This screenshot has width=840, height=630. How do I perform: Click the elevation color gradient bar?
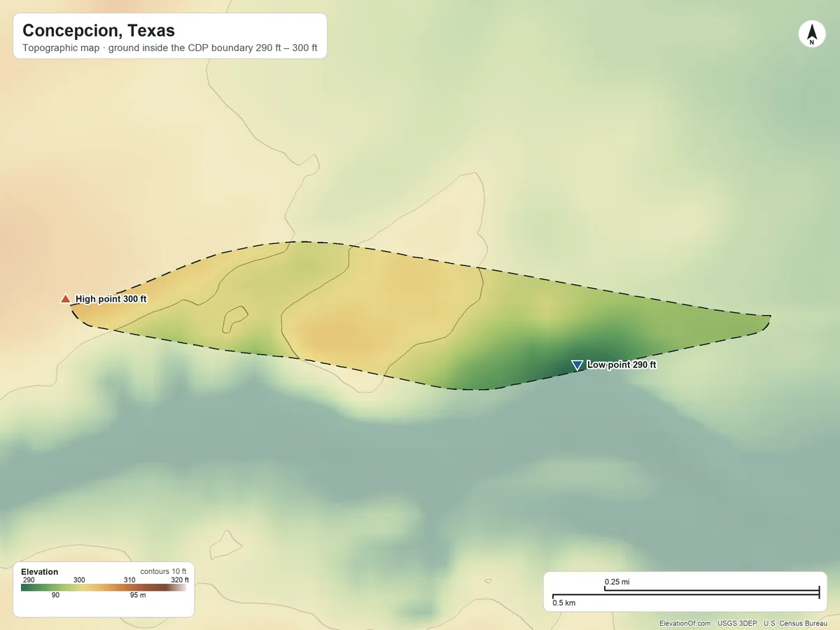[x=104, y=588]
